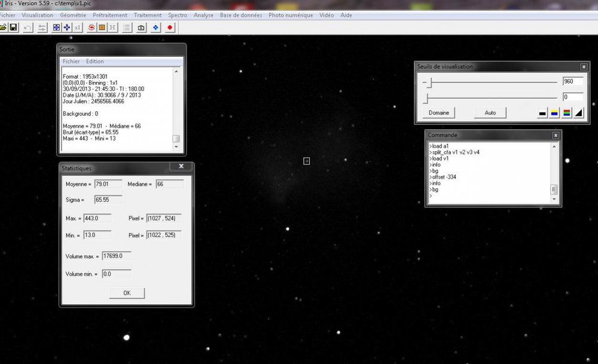
Task: Click the upper threshold slider handle
Action: tap(429, 82)
